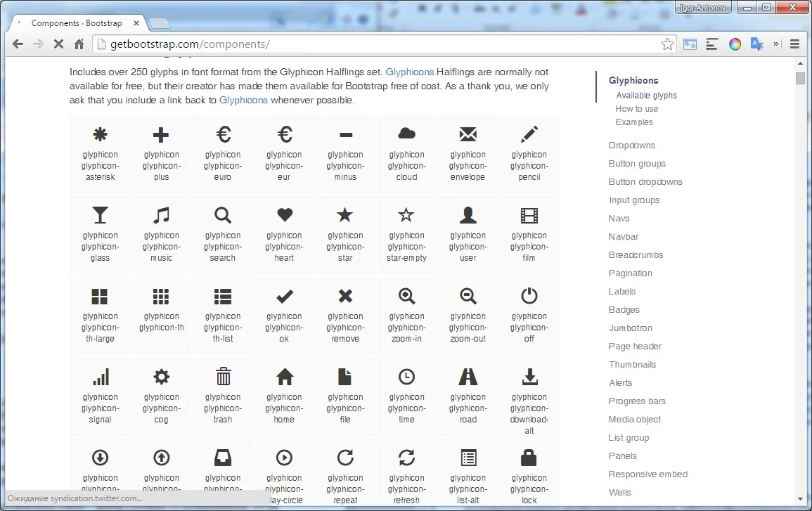Viewport: 812px width, 511px height.
Task: Click the music note glyphicon
Action: click(x=161, y=215)
